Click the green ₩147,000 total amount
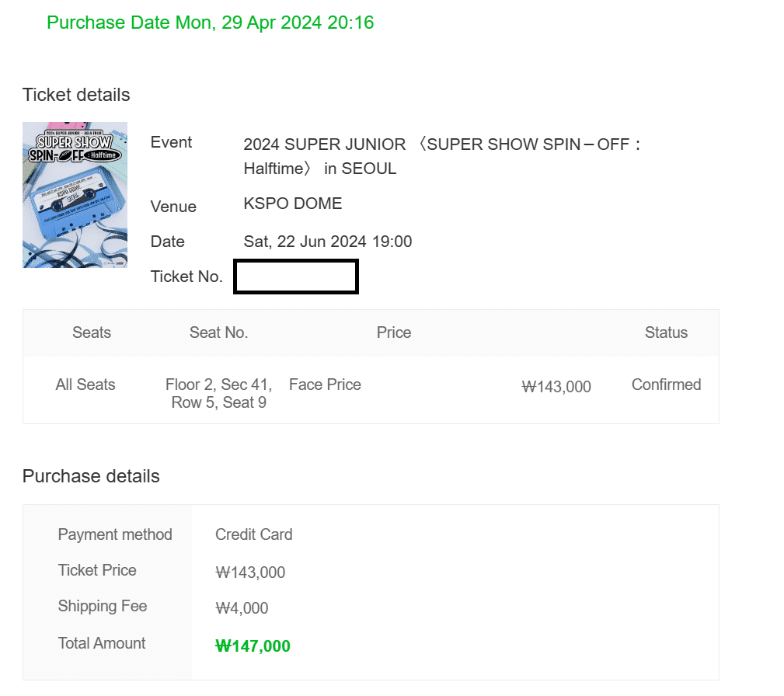The image size is (784, 696). [x=253, y=646]
